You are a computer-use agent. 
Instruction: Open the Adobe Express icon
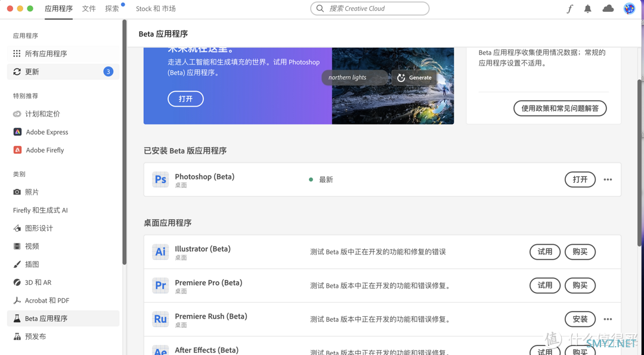point(17,132)
